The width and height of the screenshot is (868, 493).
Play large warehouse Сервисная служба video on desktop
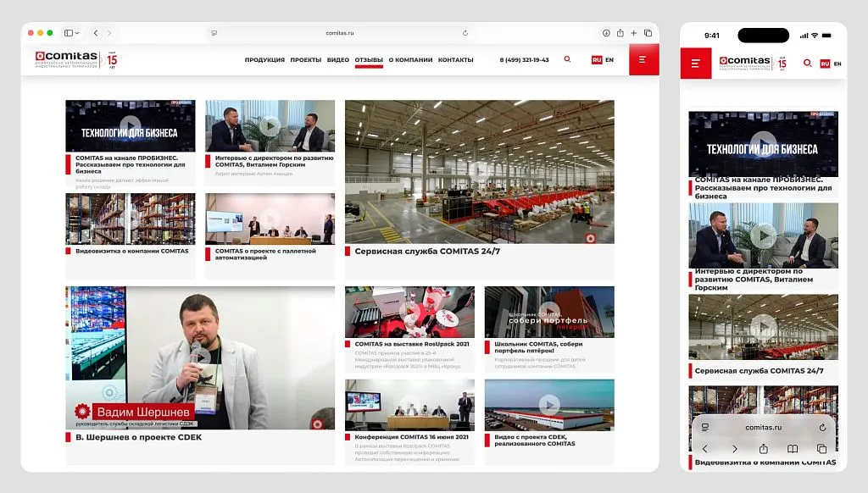[x=480, y=171]
